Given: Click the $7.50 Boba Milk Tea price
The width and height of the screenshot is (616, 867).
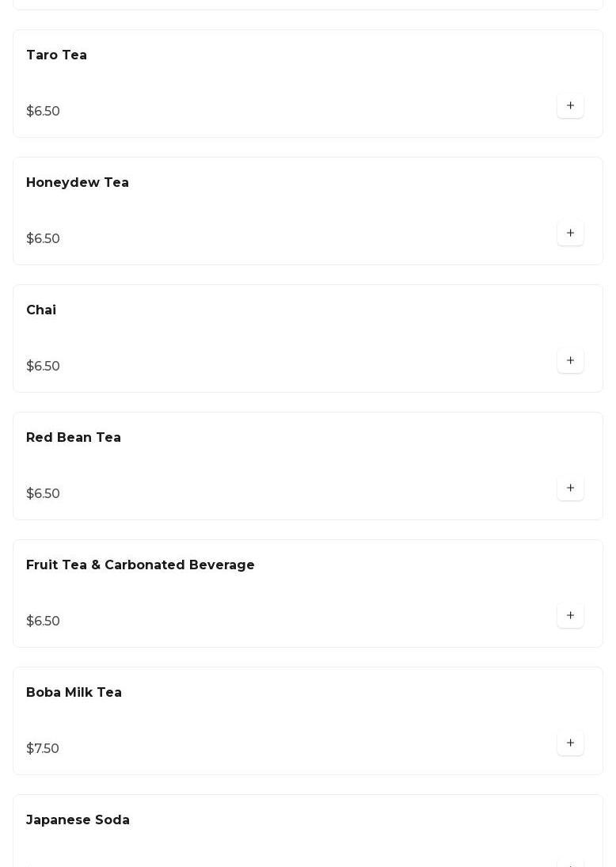Looking at the screenshot, I should point(43,748).
